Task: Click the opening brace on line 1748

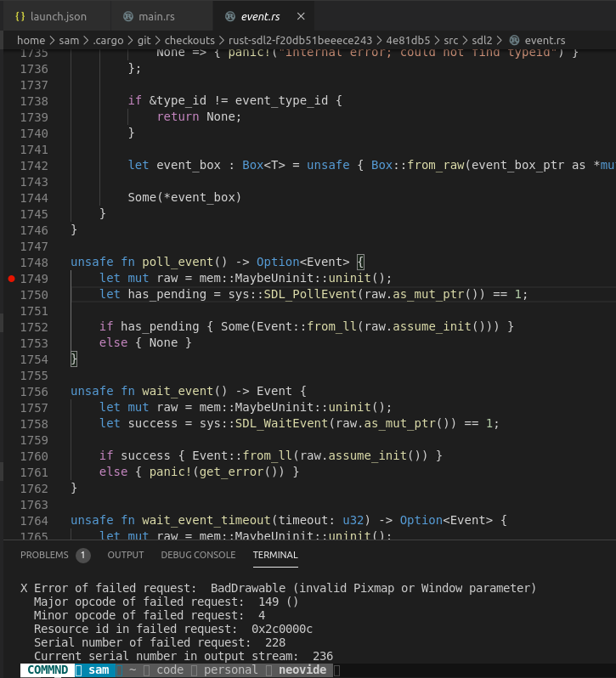Action: click(361, 262)
